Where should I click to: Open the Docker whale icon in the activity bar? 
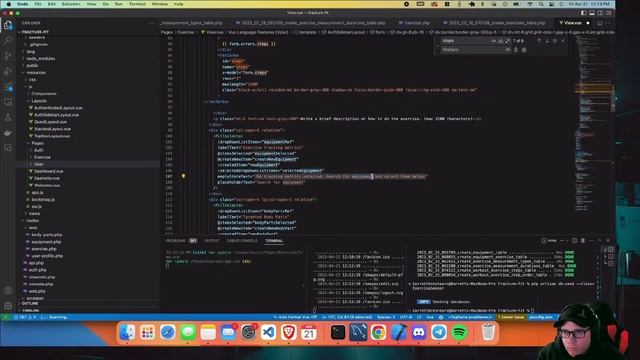click(x=8, y=133)
